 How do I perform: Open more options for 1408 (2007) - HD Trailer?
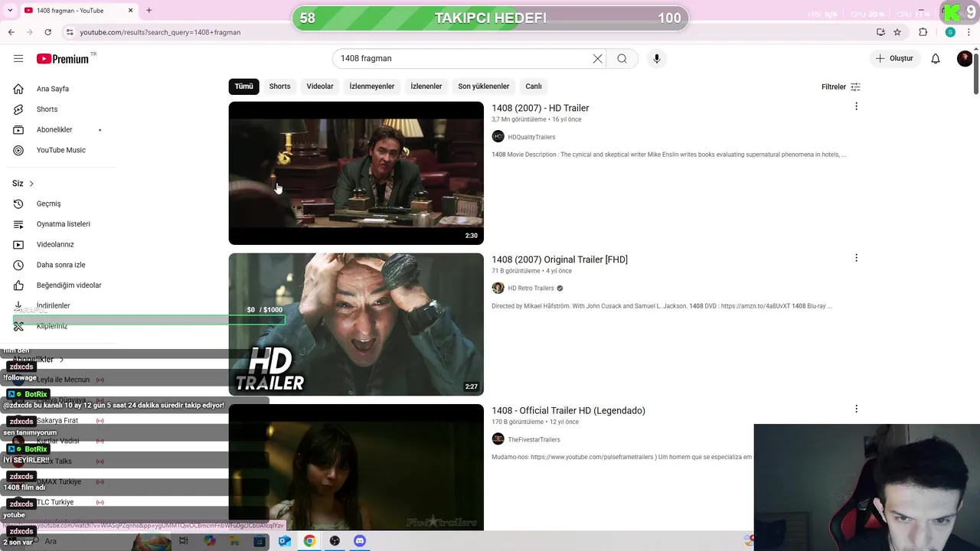tap(856, 106)
